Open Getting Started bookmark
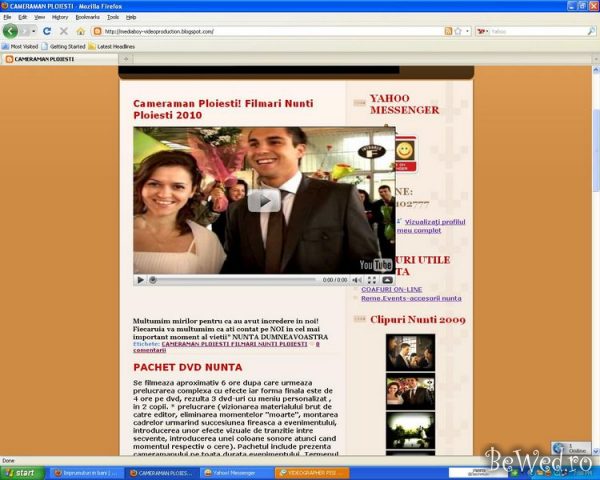Viewport: 600px width, 480px height. coord(64,46)
